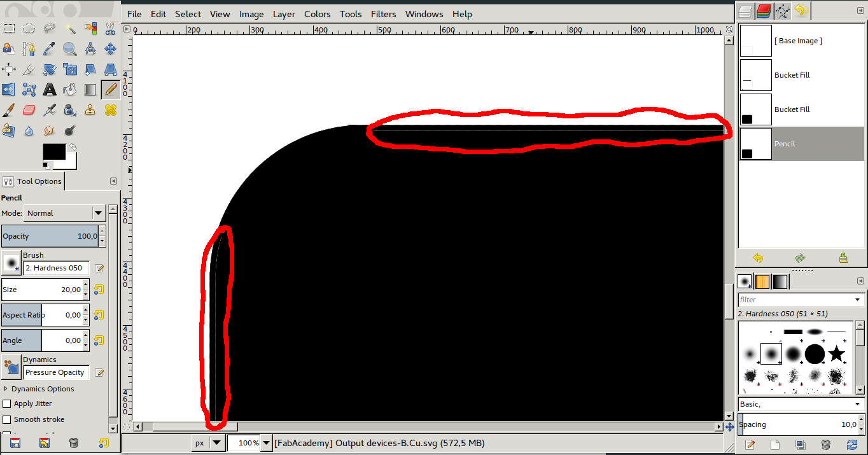Pick the Text tool
This screenshot has width=868, height=455.
click(50, 89)
